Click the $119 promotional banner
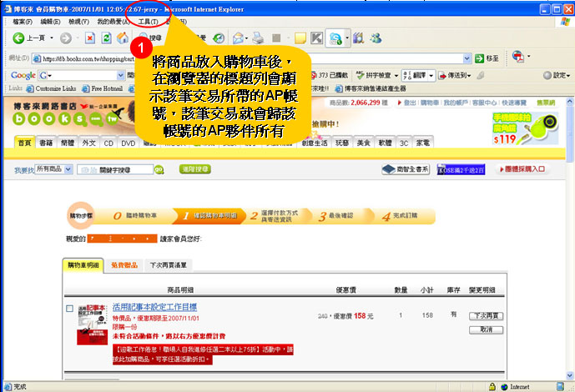Image resolution: width=575 pixels, height=392 pixels. click(x=525, y=128)
